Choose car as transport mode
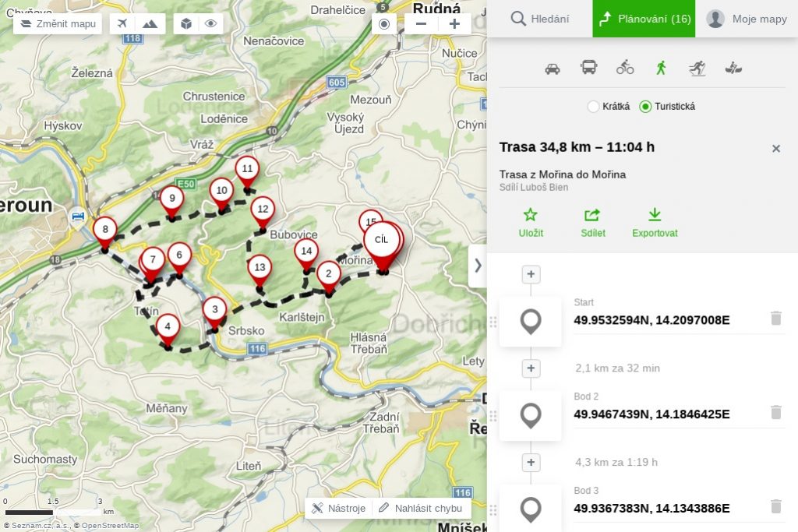Screen dimensions: 798x532 click(x=553, y=68)
